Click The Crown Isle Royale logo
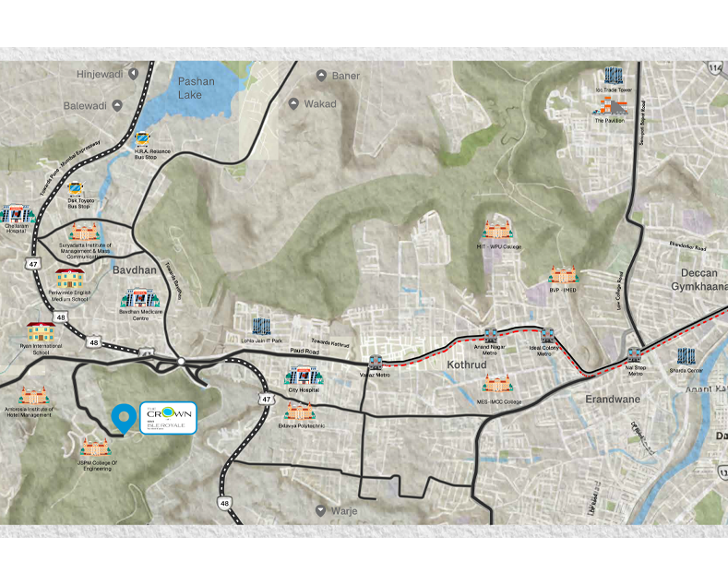The height and width of the screenshot is (585, 728). pos(167,417)
